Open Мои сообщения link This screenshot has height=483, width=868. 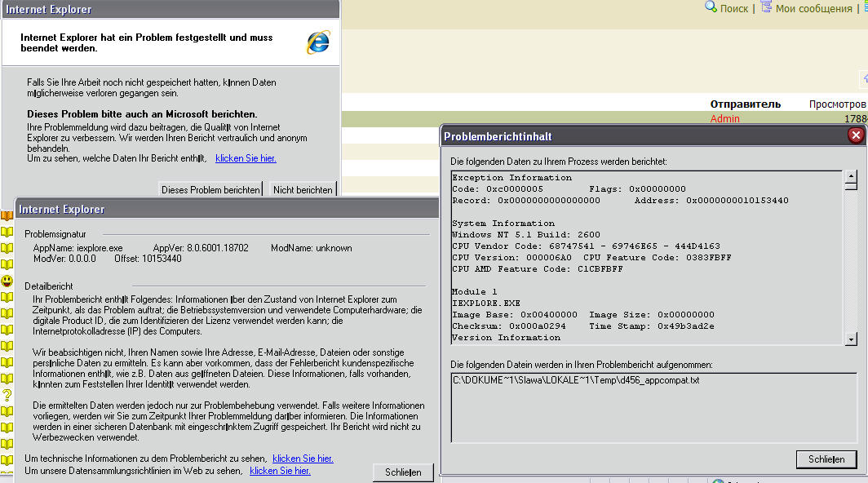814,8
